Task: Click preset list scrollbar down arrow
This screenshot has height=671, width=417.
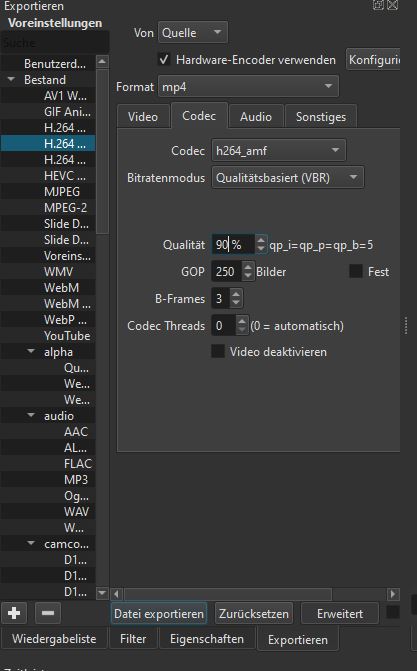Action: pos(102,593)
